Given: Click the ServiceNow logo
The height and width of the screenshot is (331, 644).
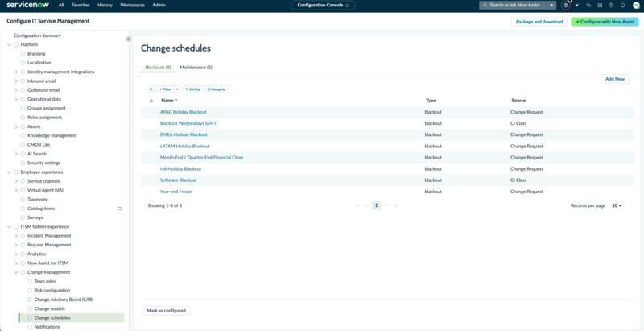Looking at the screenshot, I should [x=28, y=6].
